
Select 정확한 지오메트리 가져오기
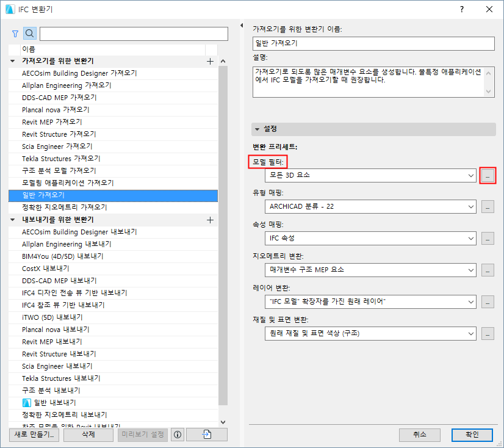point(113,208)
